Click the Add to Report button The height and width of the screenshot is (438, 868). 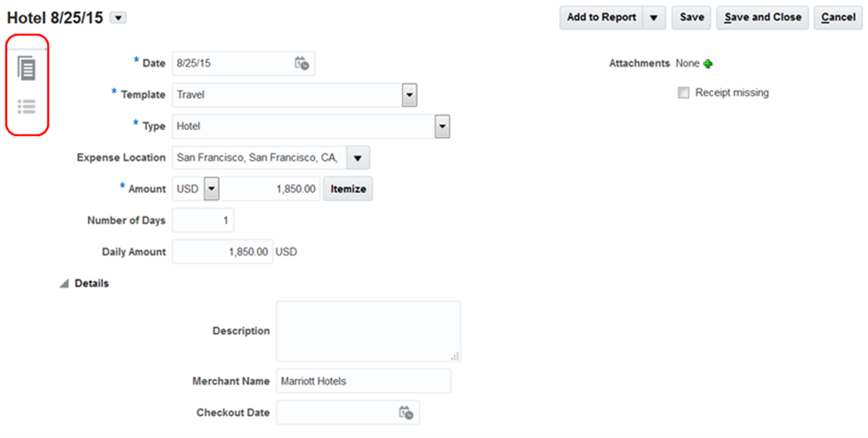601,18
